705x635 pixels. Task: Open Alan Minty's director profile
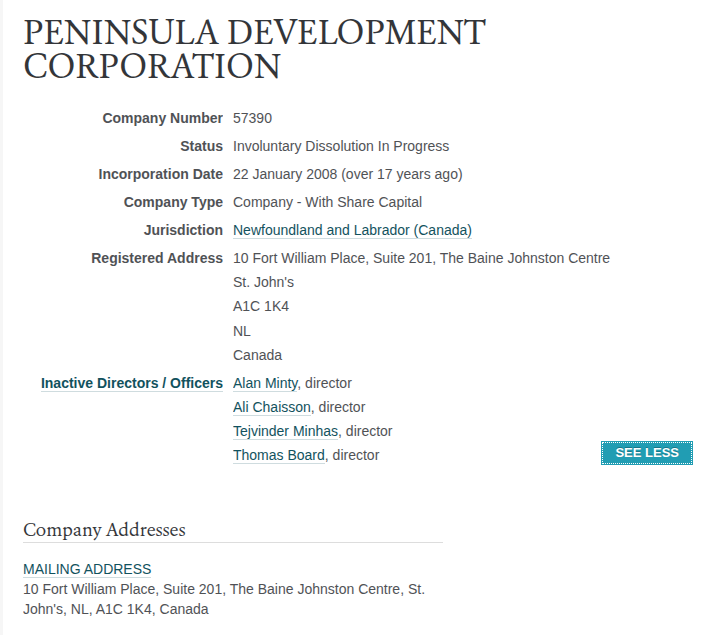tap(265, 383)
